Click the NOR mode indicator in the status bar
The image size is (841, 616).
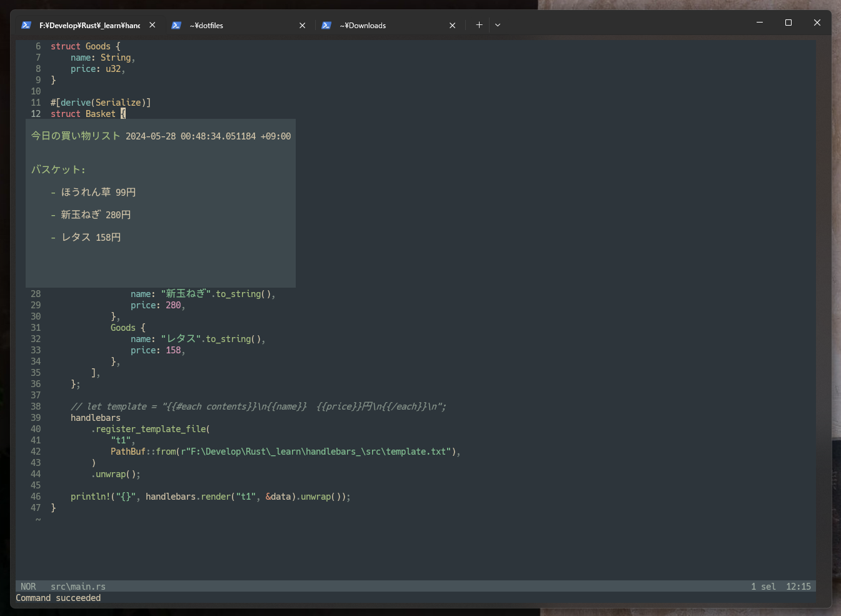[x=28, y=586]
